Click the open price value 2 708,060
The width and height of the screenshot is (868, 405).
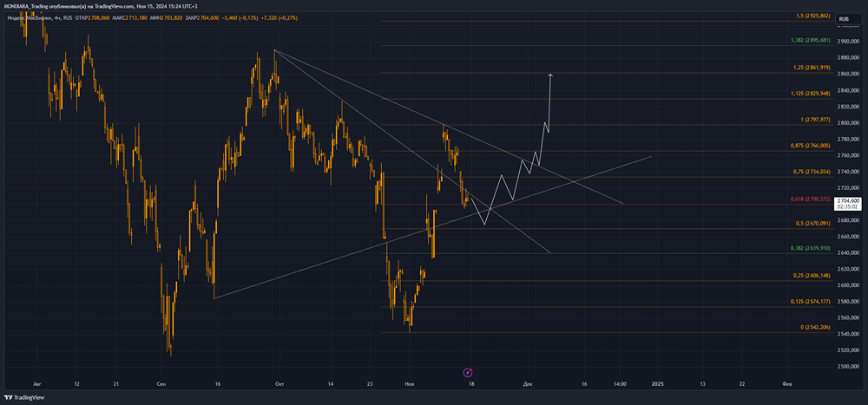tap(98, 17)
